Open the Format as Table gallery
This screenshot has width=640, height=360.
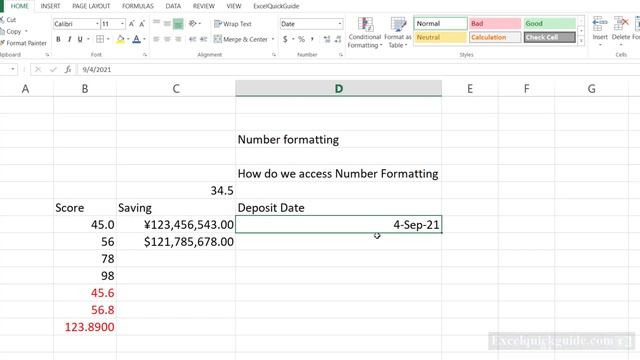(398, 33)
